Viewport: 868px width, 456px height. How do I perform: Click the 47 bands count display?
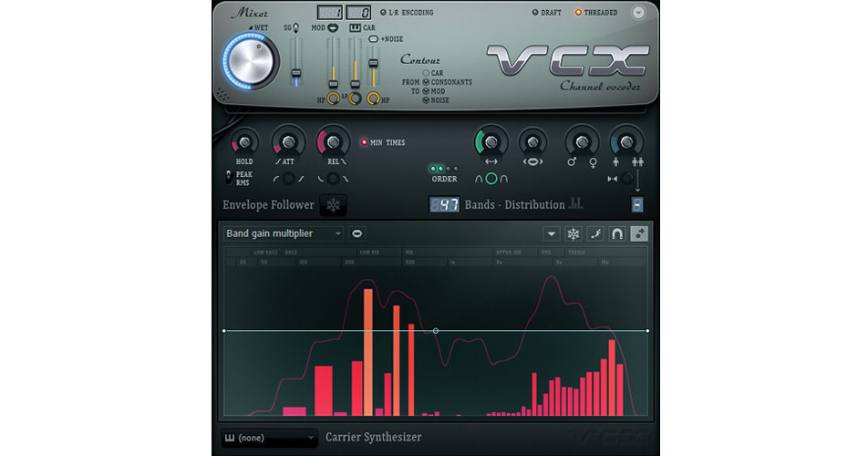(x=444, y=205)
